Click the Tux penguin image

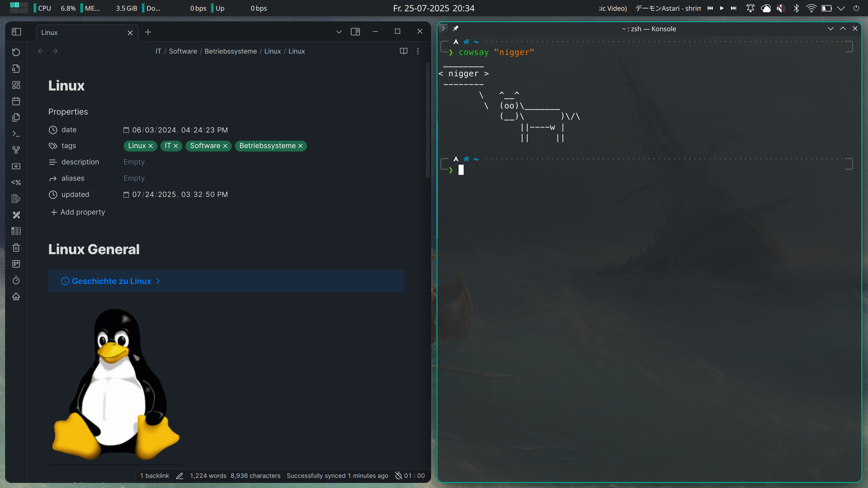coord(116,385)
